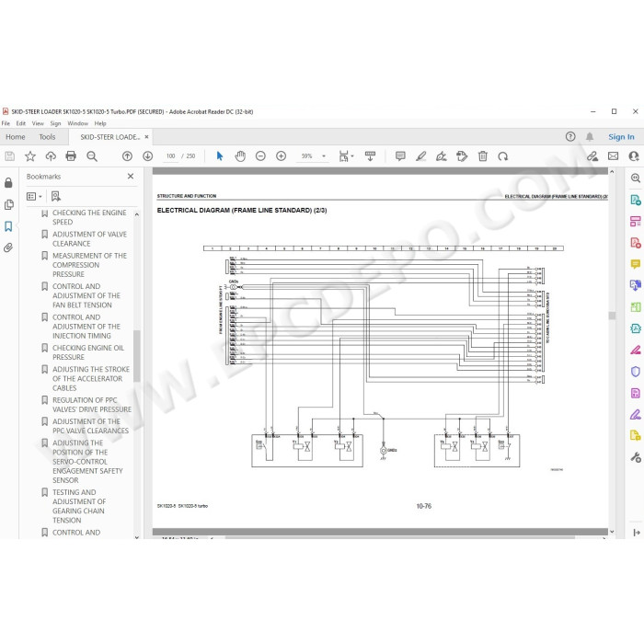Open bookmark CHECKING ENGINE OIL PRESSURE
The image size is (644, 644).
[88, 352]
